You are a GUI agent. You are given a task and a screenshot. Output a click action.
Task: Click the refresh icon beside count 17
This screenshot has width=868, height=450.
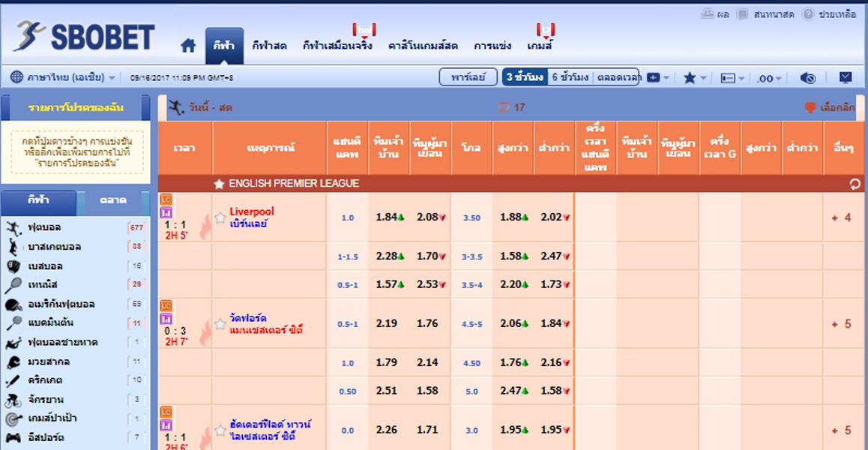point(504,107)
